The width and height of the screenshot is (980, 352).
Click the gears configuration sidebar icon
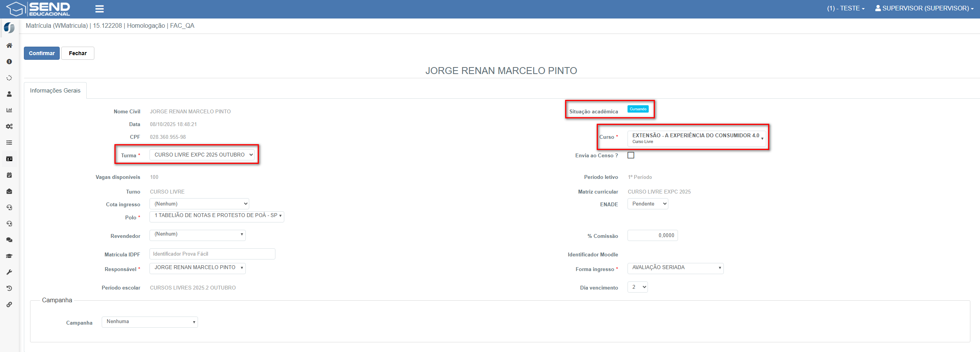[x=9, y=126]
